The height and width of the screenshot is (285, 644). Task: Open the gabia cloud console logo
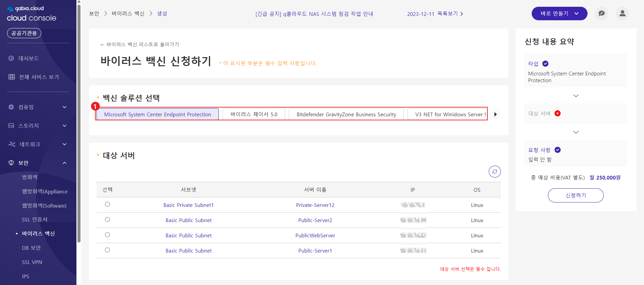(31, 14)
